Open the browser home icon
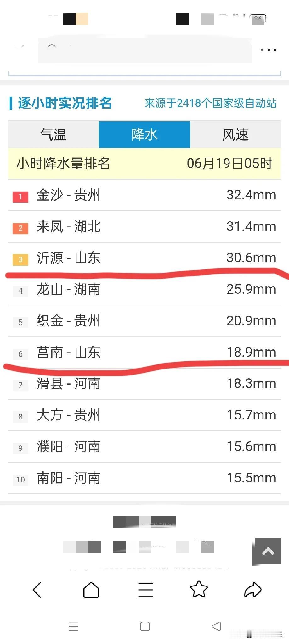Image resolution: width=289 pixels, height=644 pixels. (91, 590)
